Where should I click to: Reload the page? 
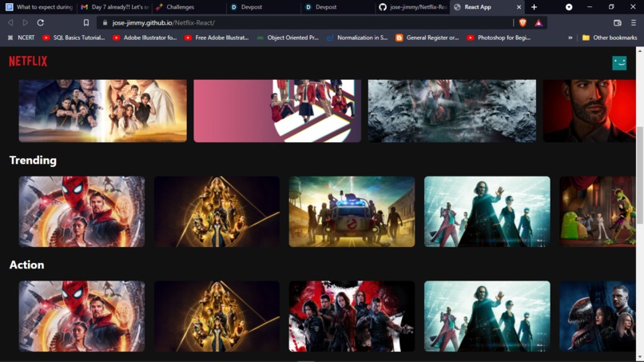point(40,23)
